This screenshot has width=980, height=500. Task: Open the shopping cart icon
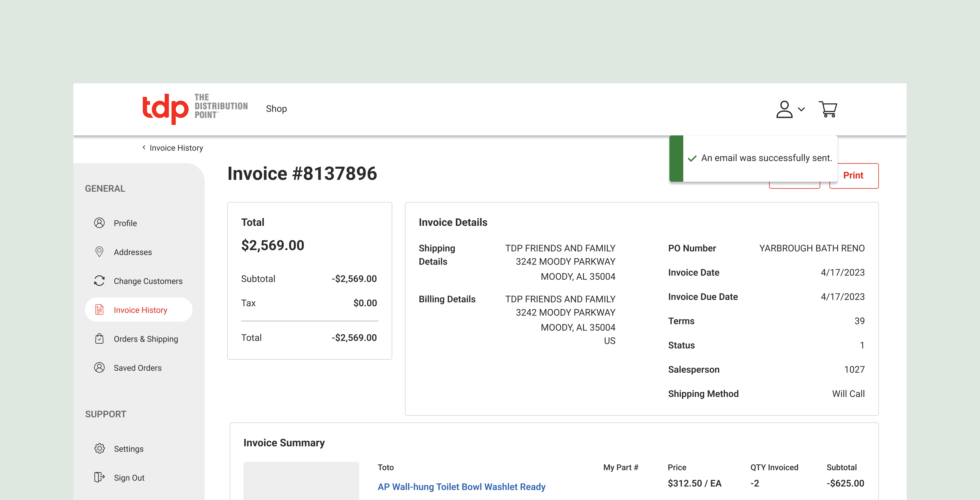point(828,109)
